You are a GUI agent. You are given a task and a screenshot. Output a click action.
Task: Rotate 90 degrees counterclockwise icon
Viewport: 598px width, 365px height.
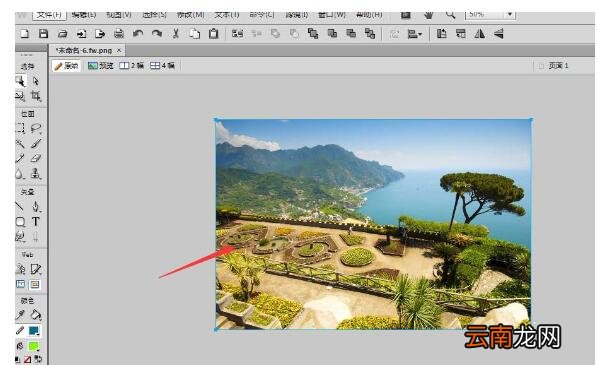point(442,34)
